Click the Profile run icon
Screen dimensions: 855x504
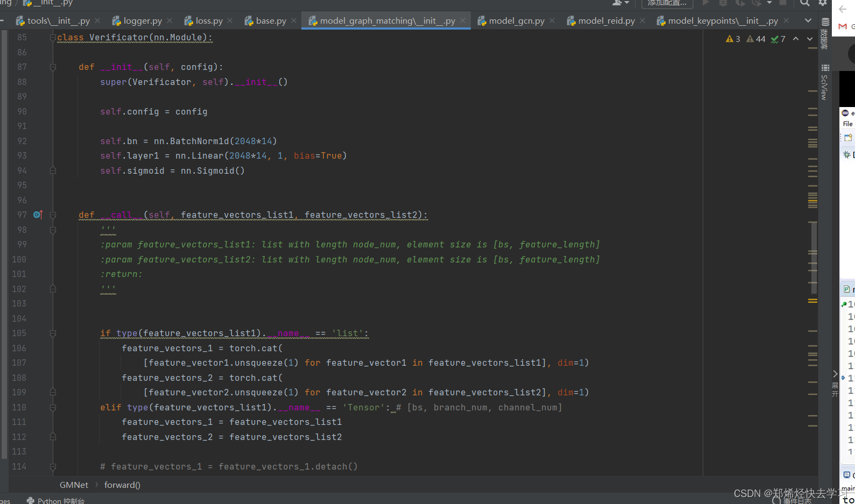tap(757, 3)
